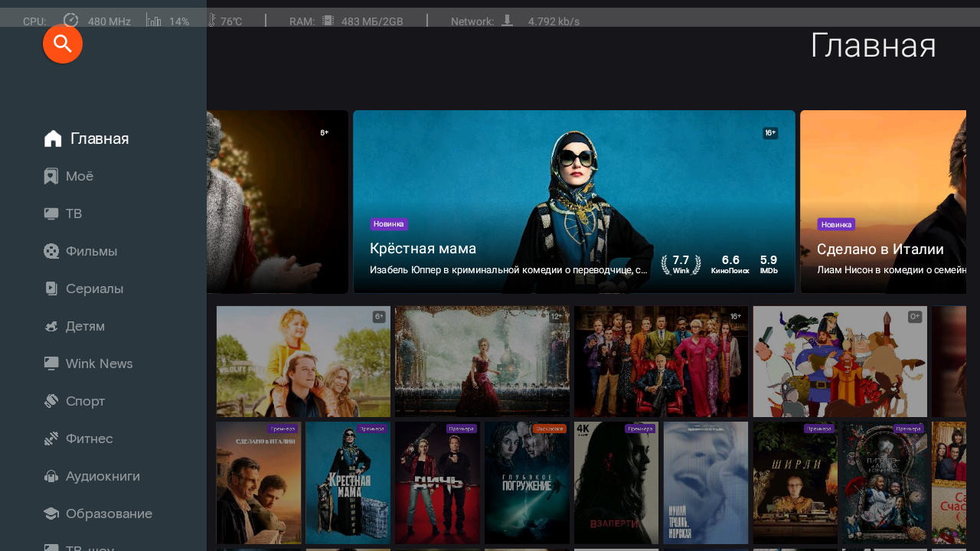The height and width of the screenshot is (551, 980).
Task: Click the IMDb 5.9 rating
Action: tap(769, 264)
